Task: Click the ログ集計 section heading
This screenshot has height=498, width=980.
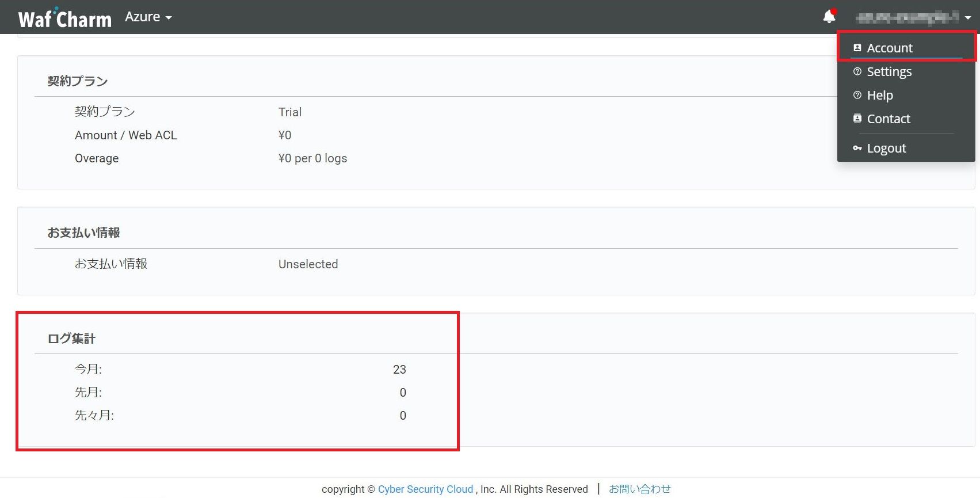Action: (71, 339)
